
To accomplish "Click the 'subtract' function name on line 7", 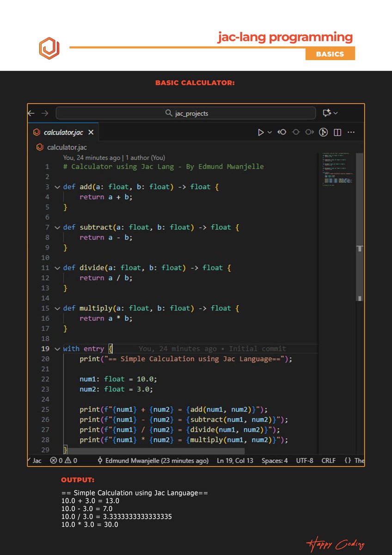I will tap(96, 228).
